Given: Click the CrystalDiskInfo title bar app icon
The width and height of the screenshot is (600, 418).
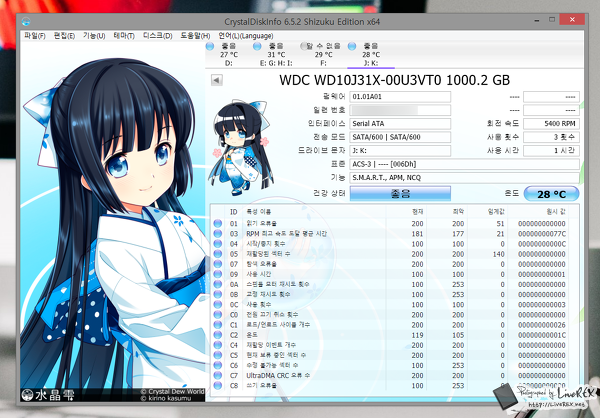Looking at the screenshot, I should [26, 21].
